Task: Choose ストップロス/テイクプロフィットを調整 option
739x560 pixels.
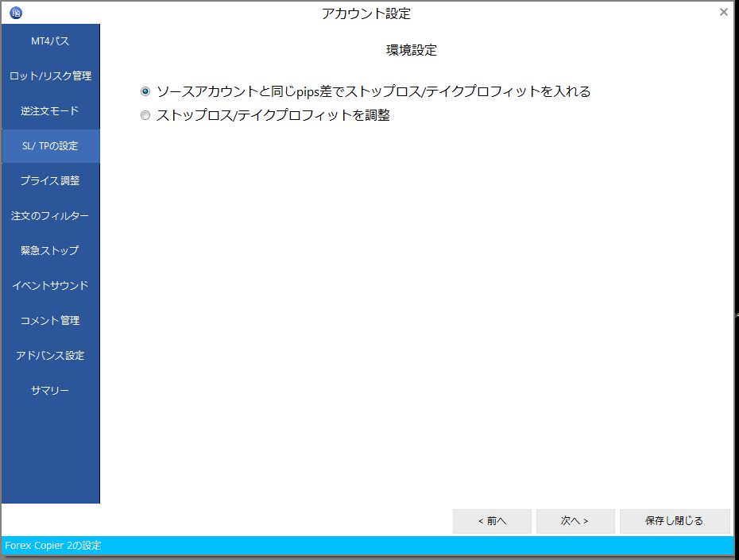Action: pos(145,115)
